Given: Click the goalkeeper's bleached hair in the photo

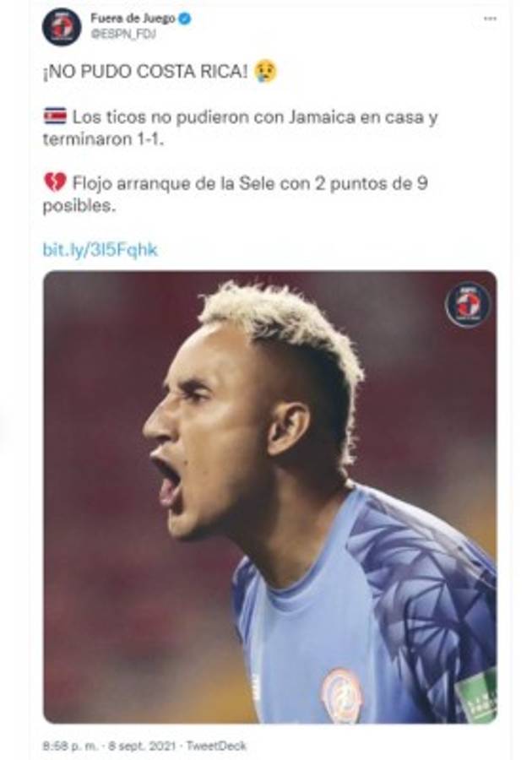Looking at the screenshot, I should click(x=279, y=317).
